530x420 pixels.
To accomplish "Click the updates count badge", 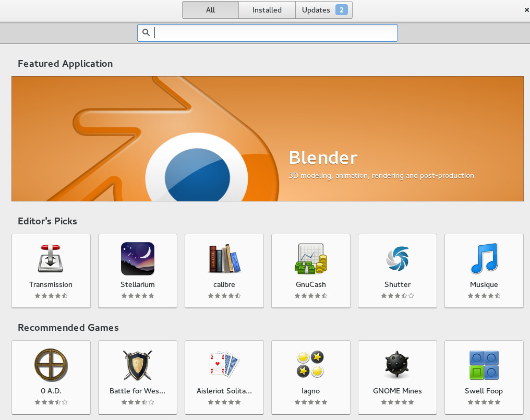I will click(x=341, y=10).
